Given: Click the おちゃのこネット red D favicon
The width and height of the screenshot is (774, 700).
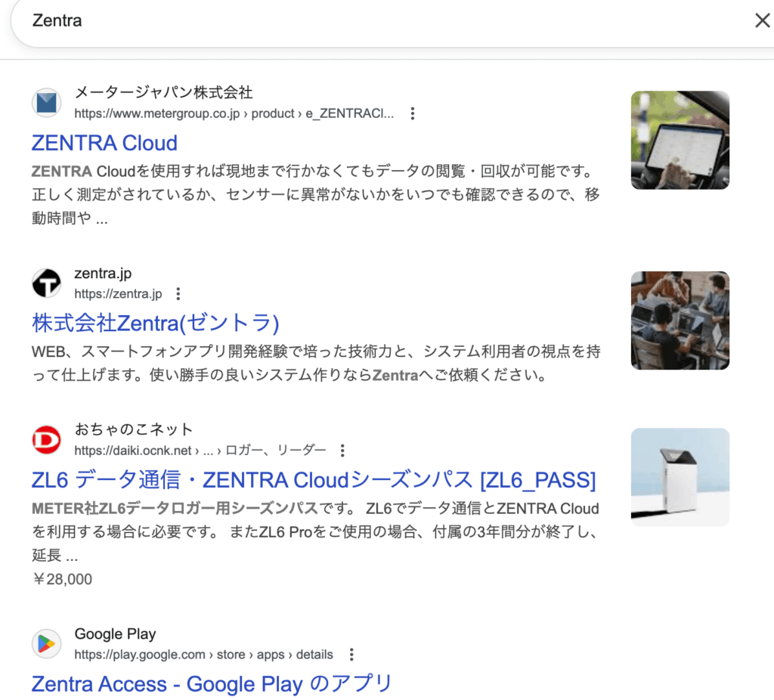Looking at the screenshot, I should 46,440.
